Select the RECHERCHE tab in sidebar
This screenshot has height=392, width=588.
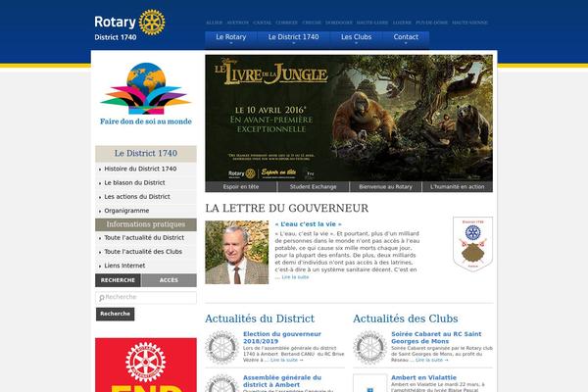pos(118,280)
